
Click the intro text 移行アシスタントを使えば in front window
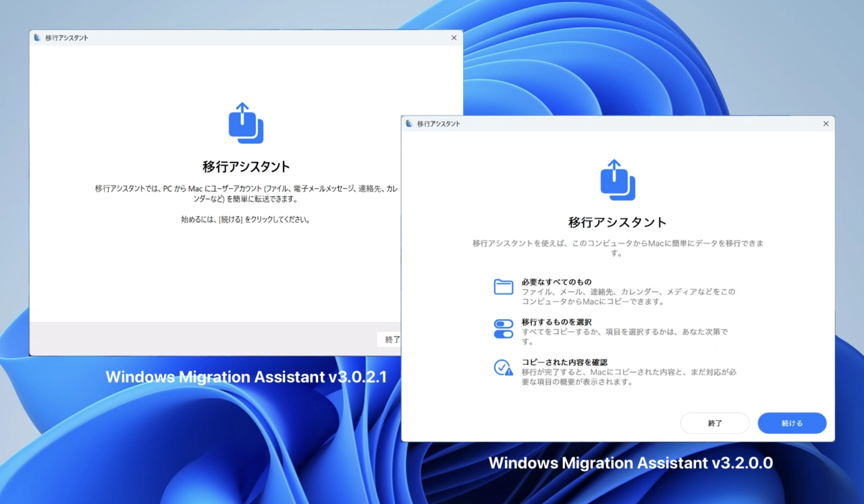coord(618,248)
